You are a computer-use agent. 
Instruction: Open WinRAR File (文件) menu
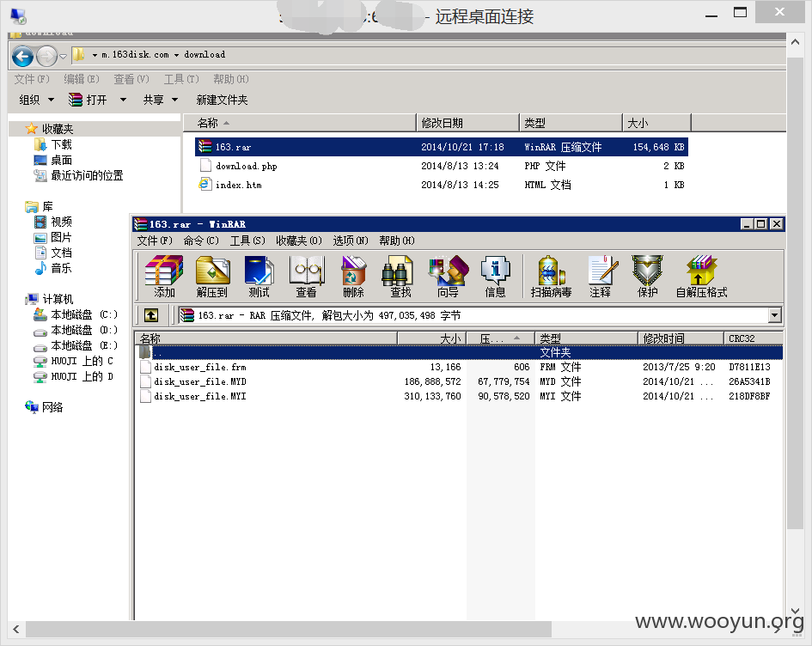click(155, 241)
